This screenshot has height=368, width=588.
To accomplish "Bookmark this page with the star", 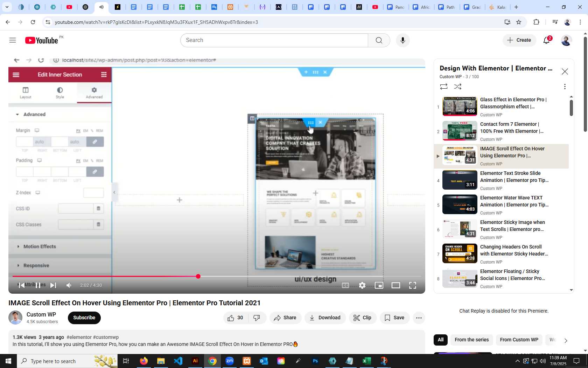I will 519,22.
